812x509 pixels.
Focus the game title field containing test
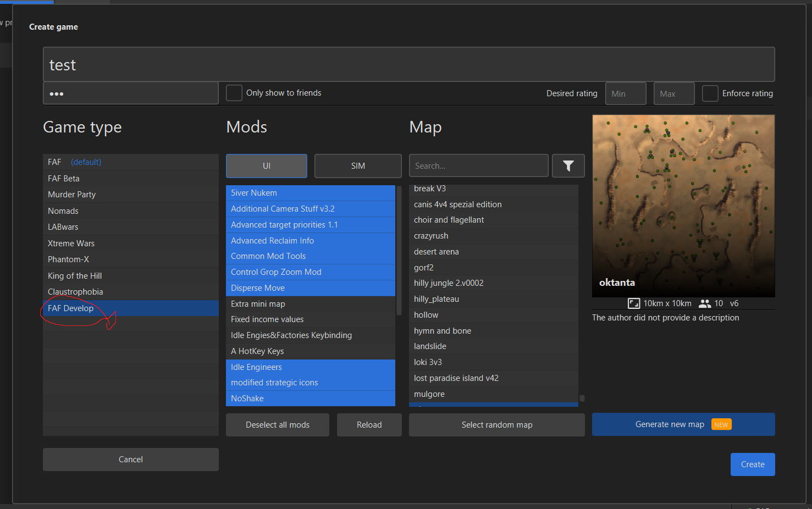(x=409, y=65)
